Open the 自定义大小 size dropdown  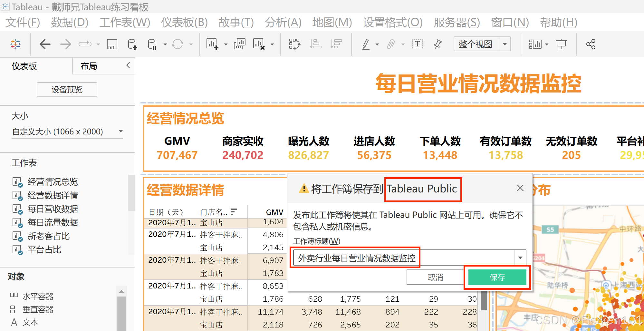[120, 131]
